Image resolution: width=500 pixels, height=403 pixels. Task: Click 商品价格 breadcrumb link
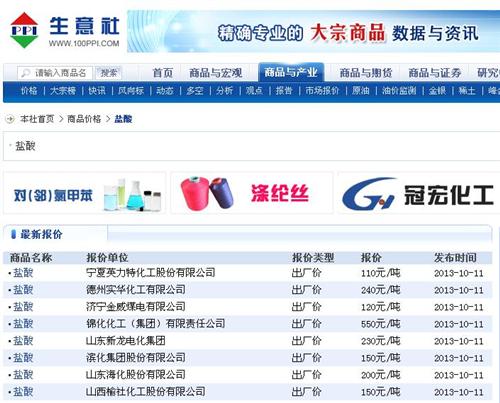pyautogui.click(x=84, y=119)
